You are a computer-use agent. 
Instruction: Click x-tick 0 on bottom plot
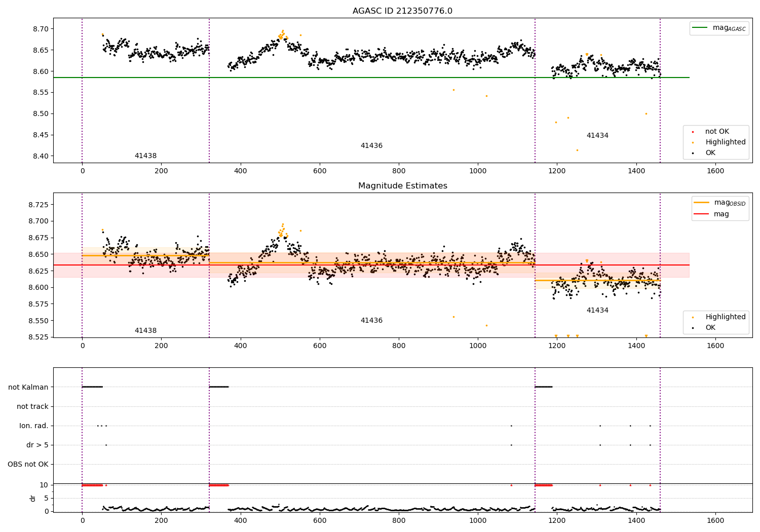[82, 520]
